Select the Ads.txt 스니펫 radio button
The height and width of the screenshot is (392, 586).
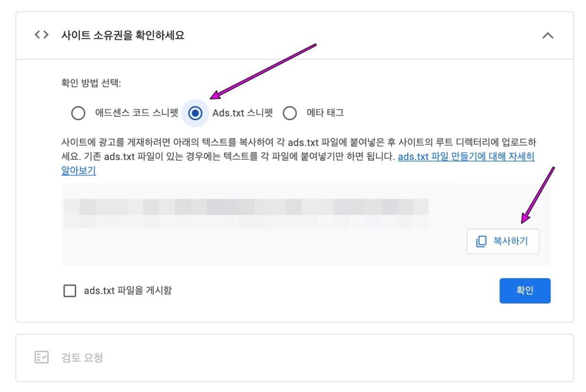tap(195, 113)
